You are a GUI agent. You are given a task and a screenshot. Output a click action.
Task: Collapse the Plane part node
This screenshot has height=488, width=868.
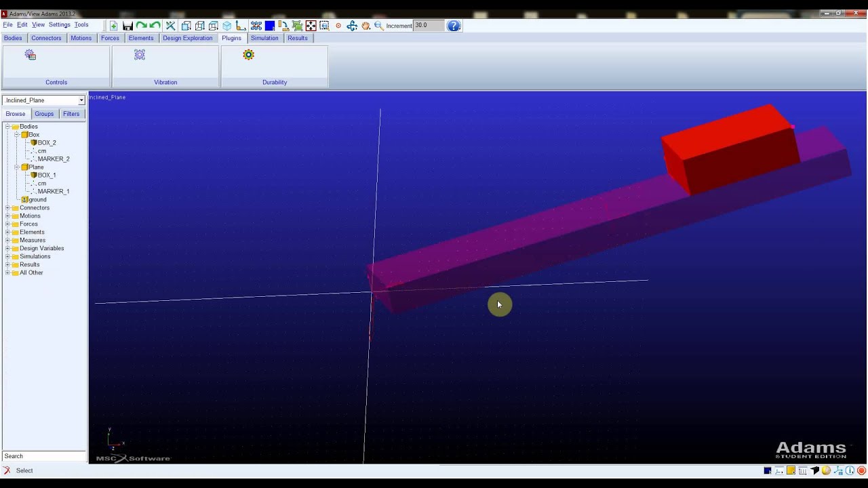(16, 167)
